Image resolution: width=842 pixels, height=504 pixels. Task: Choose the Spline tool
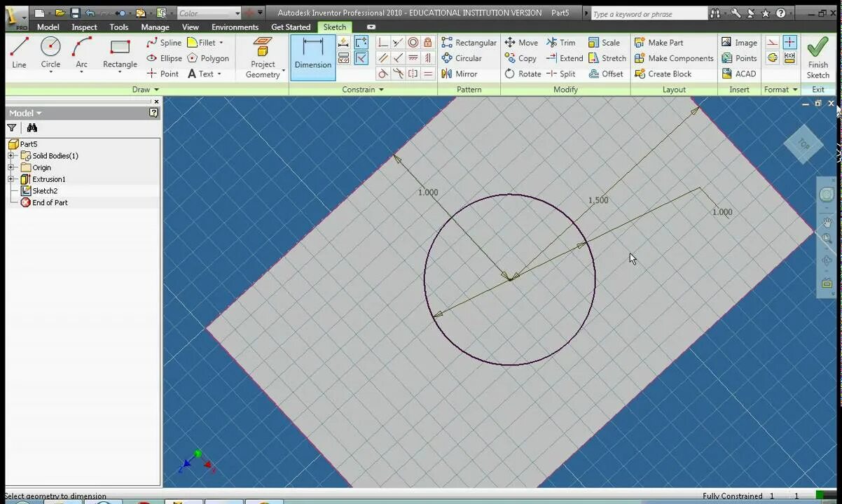pos(164,43)
